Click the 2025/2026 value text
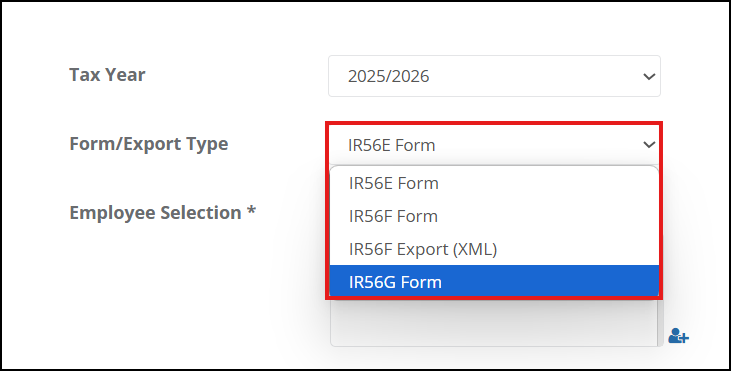The image size is (731, 371). (x=388, y=76)
